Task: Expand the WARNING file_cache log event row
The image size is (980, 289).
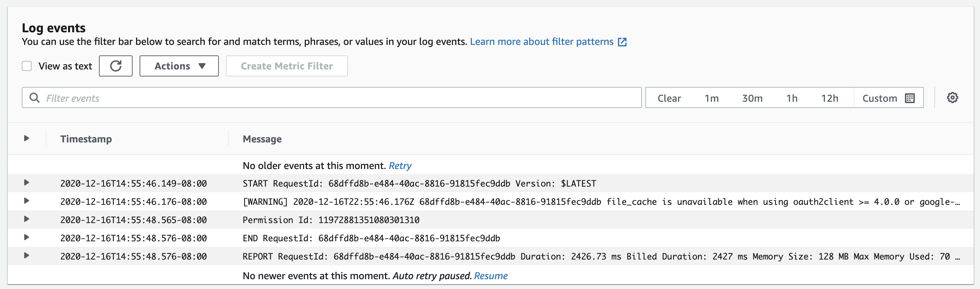Action: (27, 201)
